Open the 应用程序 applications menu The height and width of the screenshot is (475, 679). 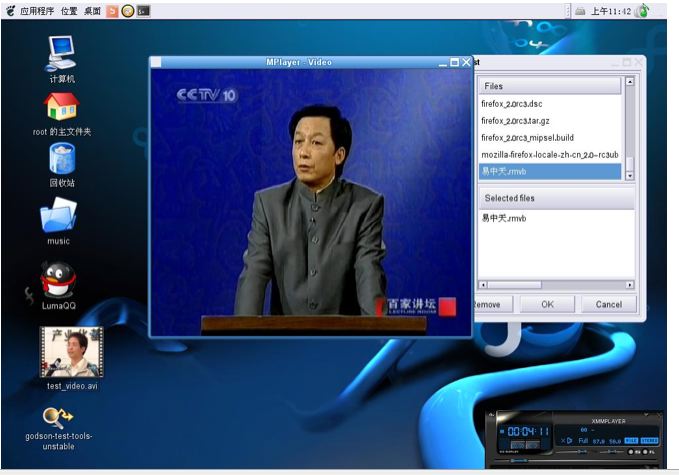coord(36,11)
